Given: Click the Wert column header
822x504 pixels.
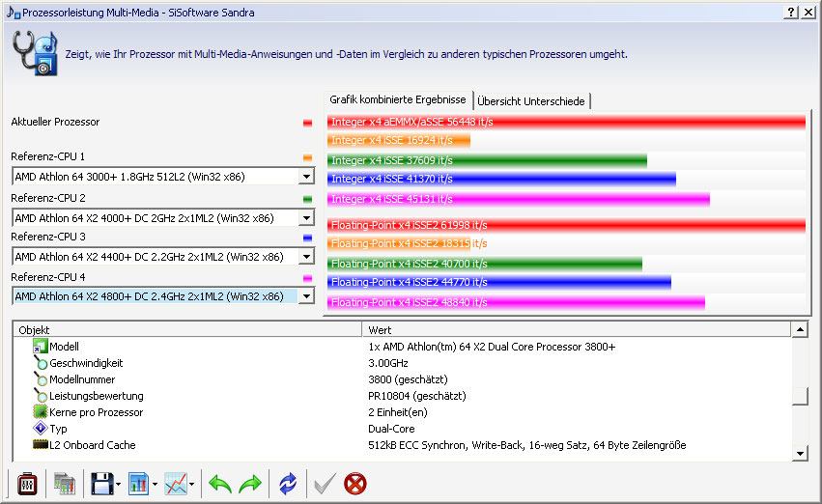Looking at the screenshot, I should pyautogui.click(x=576, y=329).
